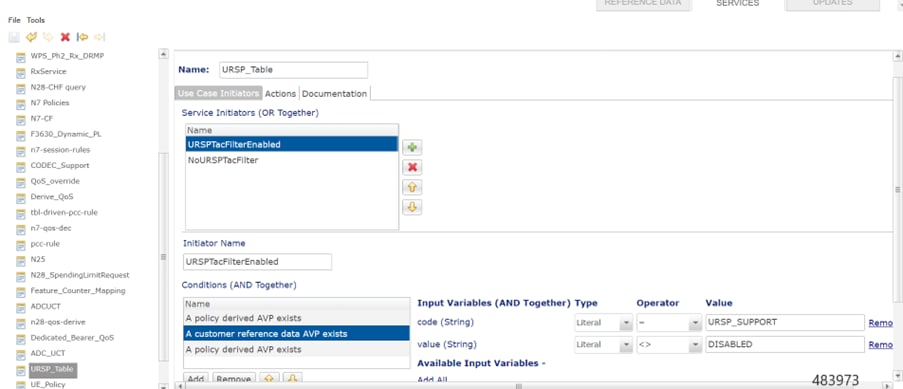Screen dimensions: 903x389
Task: Click the back navigation arrow toolbar icon
Action: (82, 37)
